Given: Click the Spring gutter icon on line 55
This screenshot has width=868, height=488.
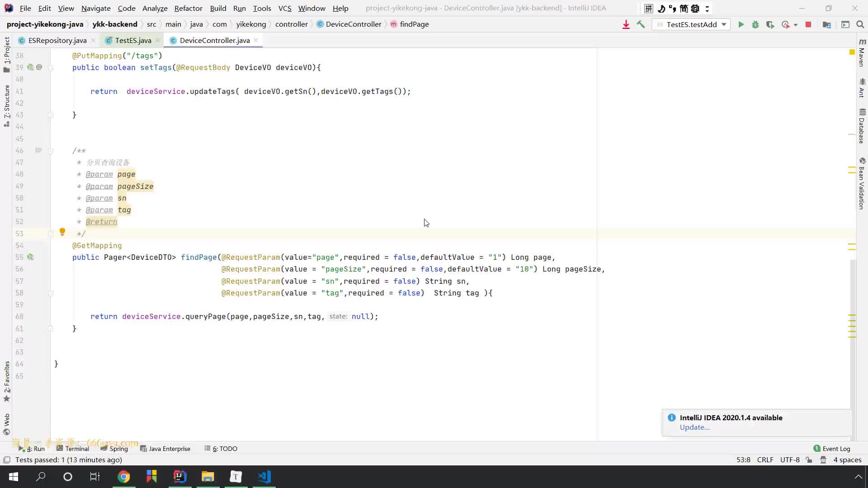Looking at the screenshot, I should 30,257.
